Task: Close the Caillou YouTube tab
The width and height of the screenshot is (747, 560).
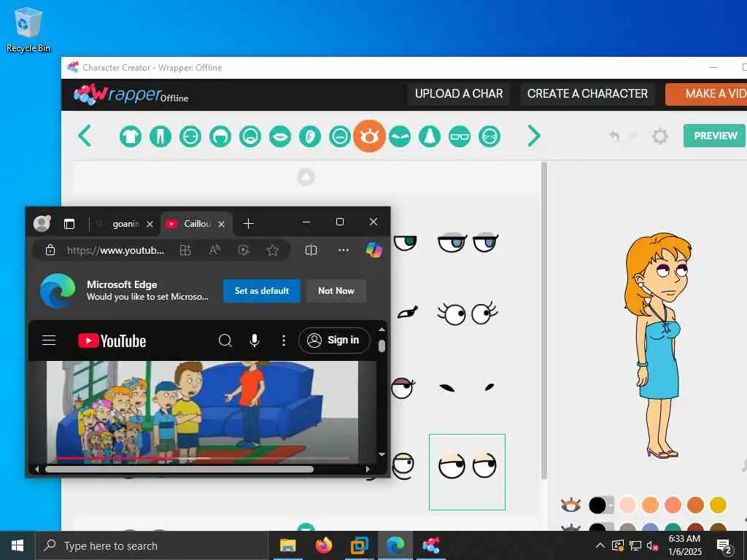Action: point(222,225)
